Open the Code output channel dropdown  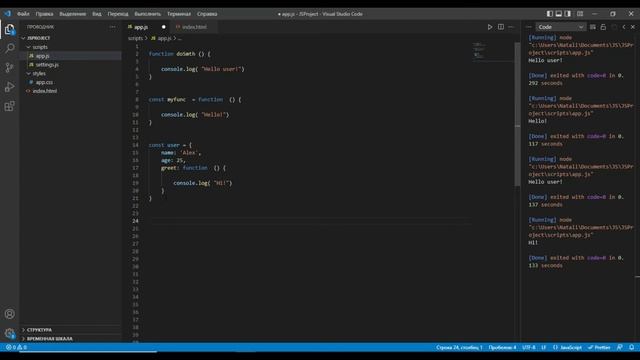560,27
